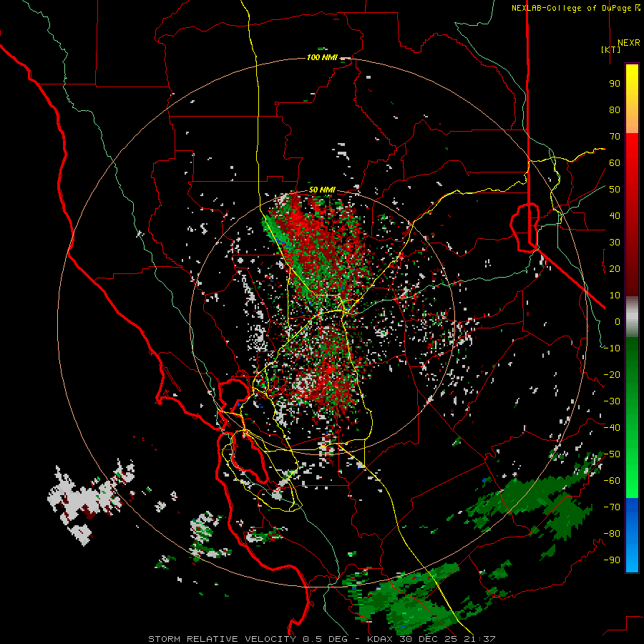Select the NEXR label above the color scale
The image size is (644, 644).
click(628, 43)
